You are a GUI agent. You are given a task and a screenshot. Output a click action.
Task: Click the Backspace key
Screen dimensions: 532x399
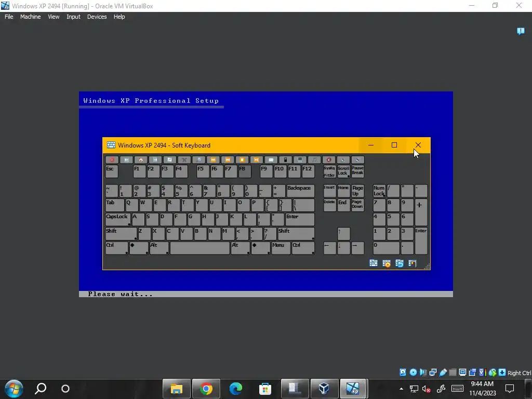[300, 191]
